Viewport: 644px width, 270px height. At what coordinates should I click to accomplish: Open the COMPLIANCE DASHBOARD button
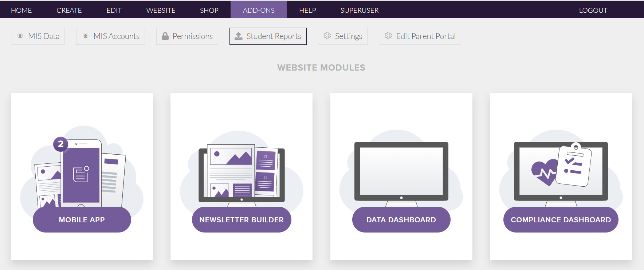tap(561, 220)
